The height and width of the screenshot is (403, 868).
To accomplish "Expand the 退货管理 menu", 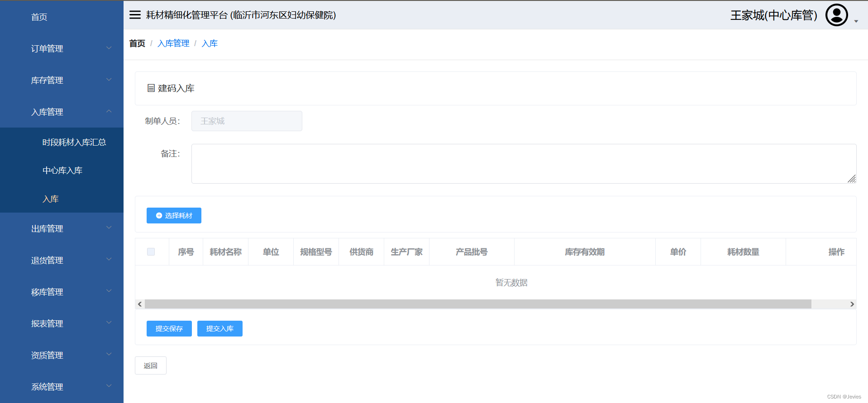I will (62, 260).
